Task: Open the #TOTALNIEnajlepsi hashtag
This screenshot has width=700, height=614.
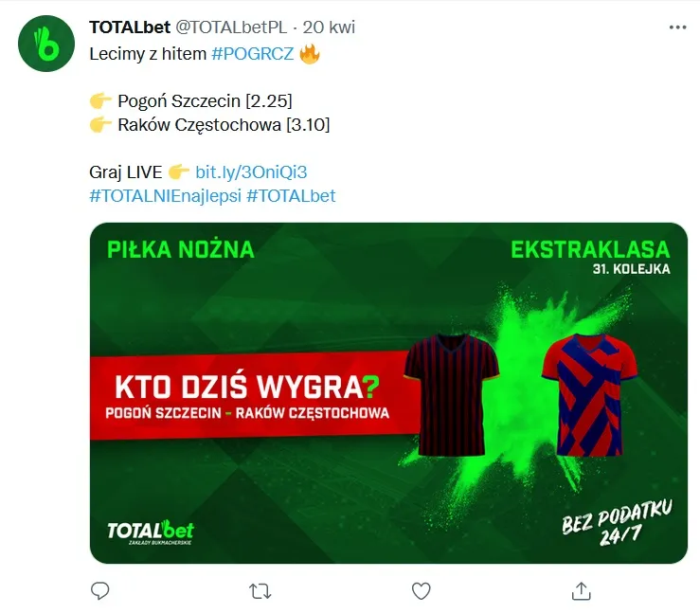Action: pyautogui.click(x=165, y=195)
